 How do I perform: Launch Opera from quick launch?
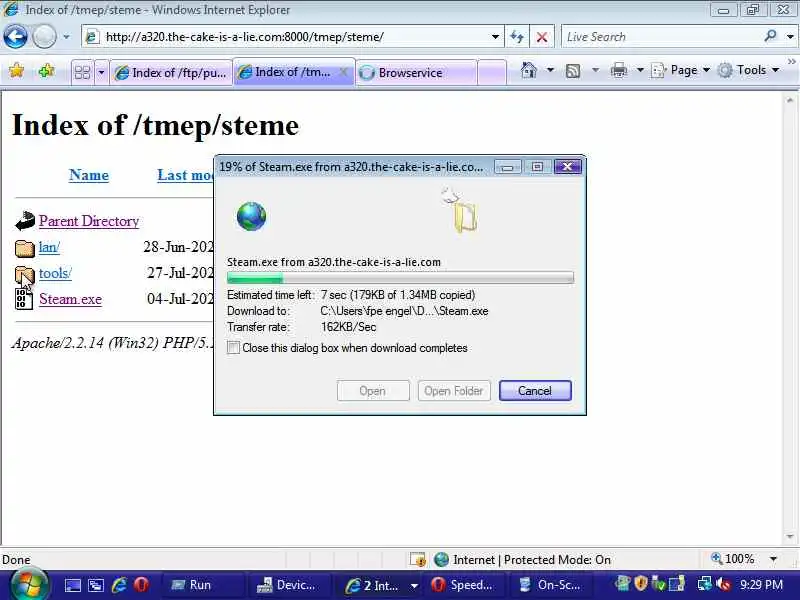pyautogui.click(x=141, y=585)
